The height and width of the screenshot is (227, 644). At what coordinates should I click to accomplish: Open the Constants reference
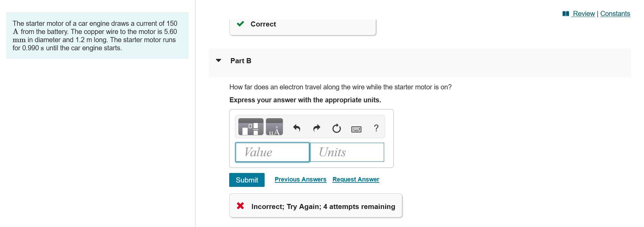[x=615, y=14]
